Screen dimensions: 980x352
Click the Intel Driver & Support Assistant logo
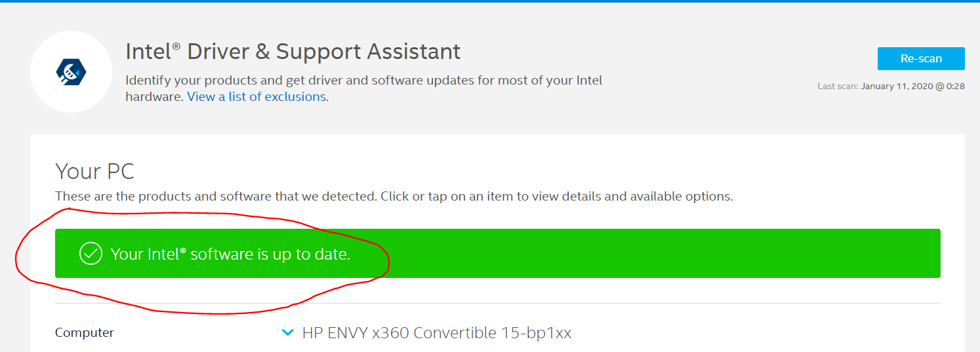coord(71,71)
